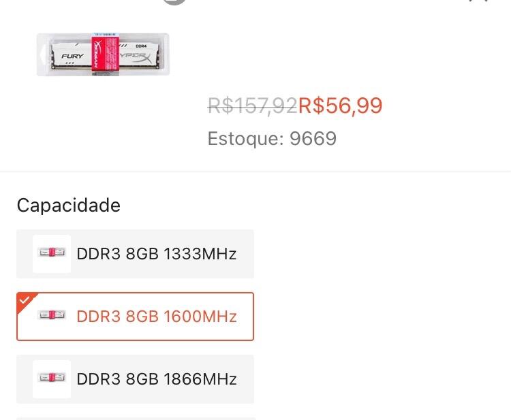Image resolution: width=511 pixels, height=420 pixels.
Task: Open the HyperX Fury product image
Action: [x=103, y=54]
